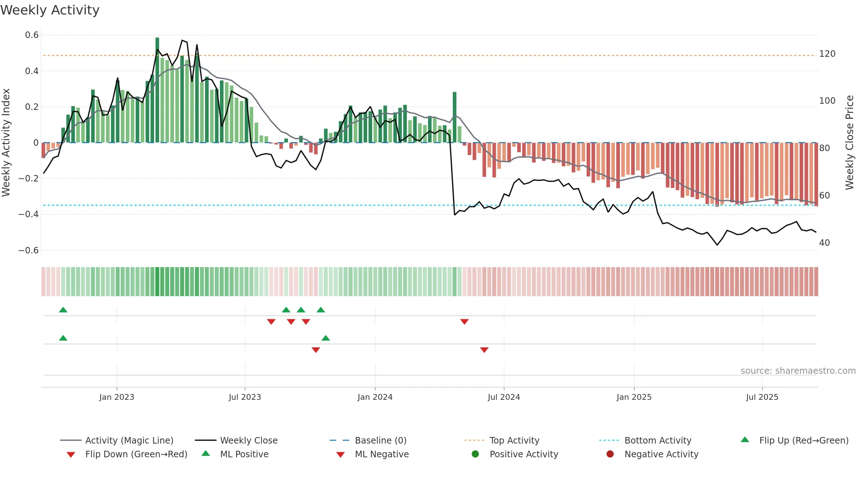Viewport: 868px width, 488px height.
Task: Click the ML Positive green triangle legend icon
Action: (x=206, y=453)
